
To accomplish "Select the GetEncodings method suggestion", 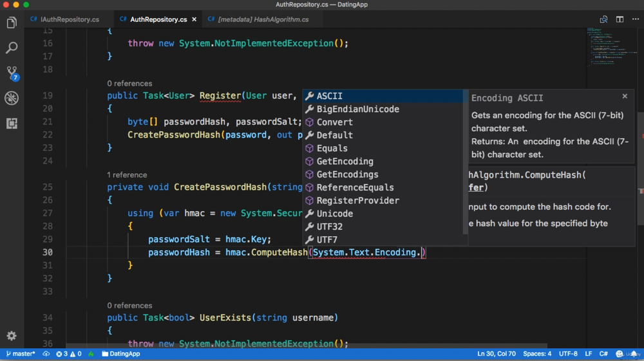I will point(383,174).
